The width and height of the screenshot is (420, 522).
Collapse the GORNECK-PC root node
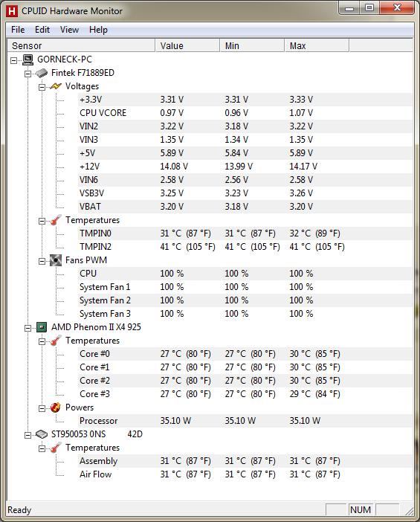[x=13, y=60]
